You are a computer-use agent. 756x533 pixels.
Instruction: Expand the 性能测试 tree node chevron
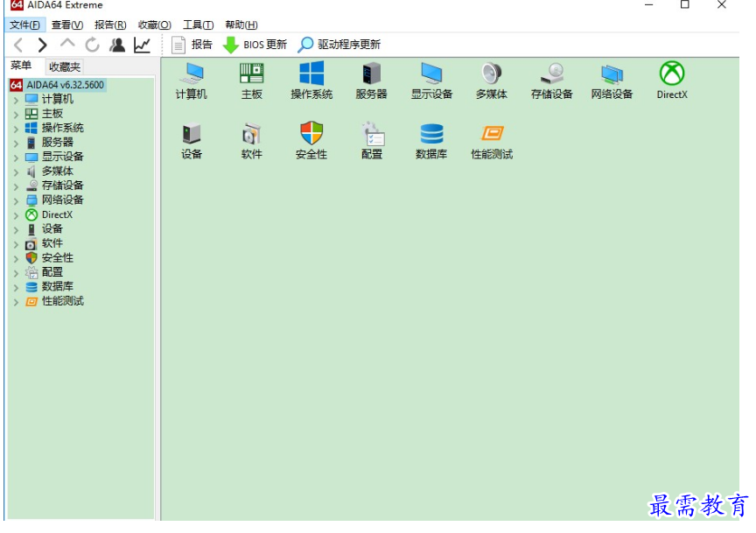click(x=16, y=303)
